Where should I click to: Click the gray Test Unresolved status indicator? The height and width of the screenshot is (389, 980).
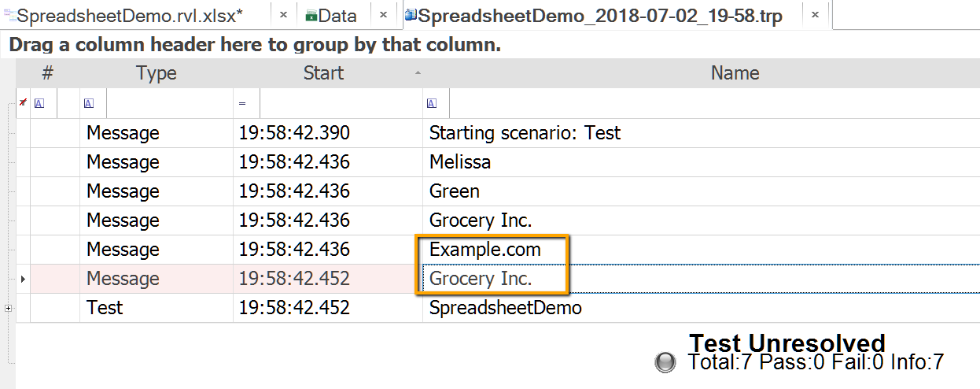665,362
